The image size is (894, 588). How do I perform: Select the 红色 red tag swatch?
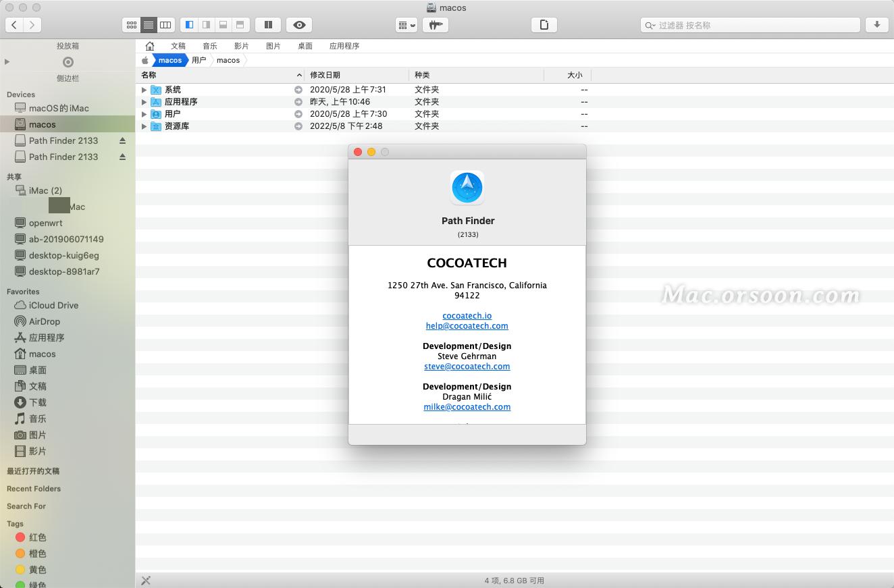(20, 537)
